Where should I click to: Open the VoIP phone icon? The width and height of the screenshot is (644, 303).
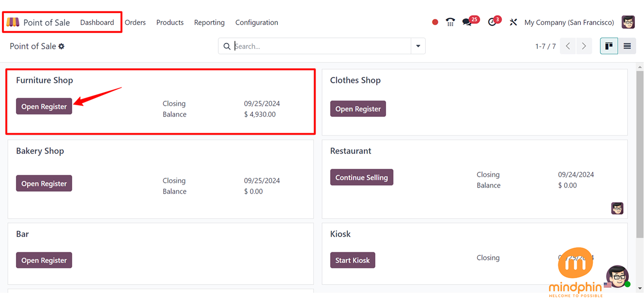pos(450,22)
